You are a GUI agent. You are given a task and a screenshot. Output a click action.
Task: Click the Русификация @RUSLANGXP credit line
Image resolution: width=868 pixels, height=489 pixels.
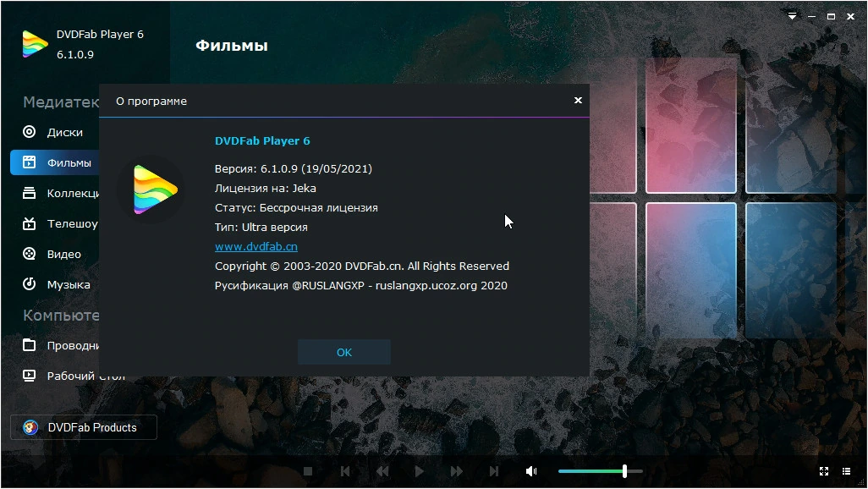pos(361,285)
